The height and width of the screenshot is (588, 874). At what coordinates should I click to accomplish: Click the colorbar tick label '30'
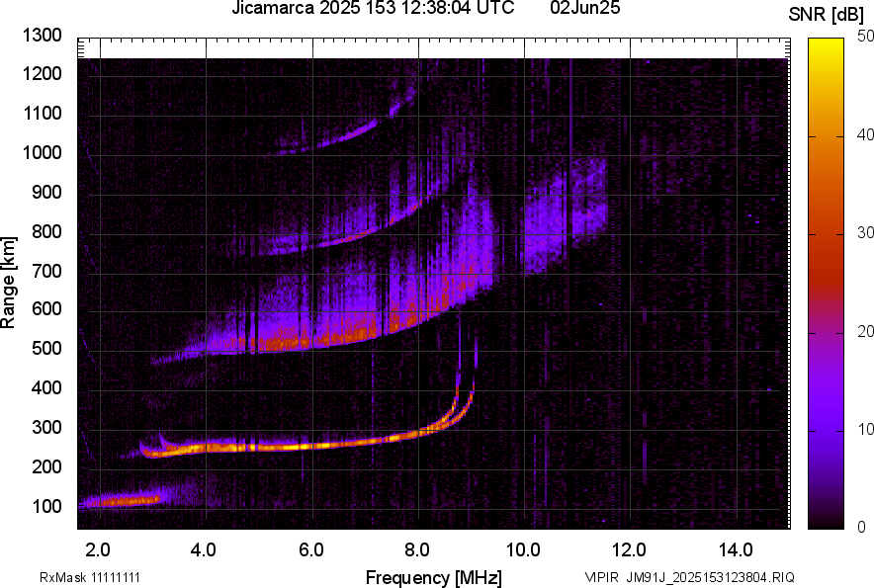coord(865,232)
